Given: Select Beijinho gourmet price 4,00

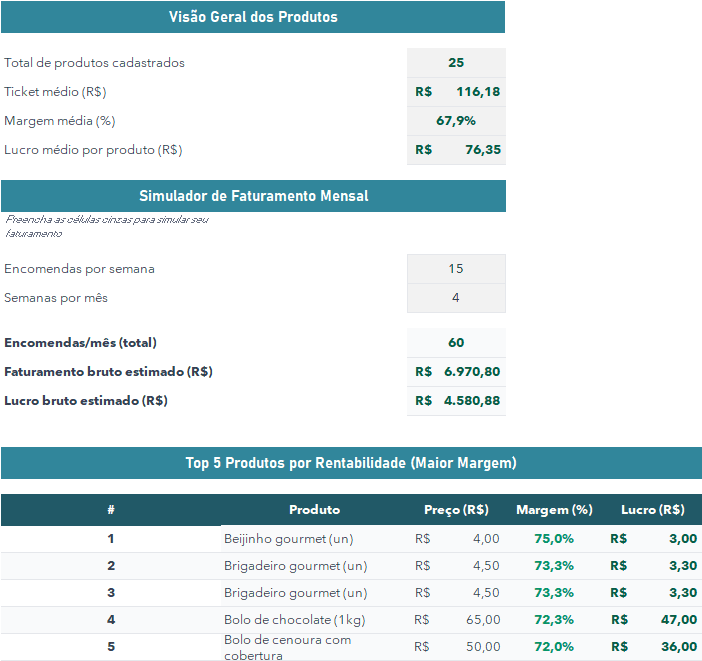Looking at the screenshot, I should (x=456, y=539).
